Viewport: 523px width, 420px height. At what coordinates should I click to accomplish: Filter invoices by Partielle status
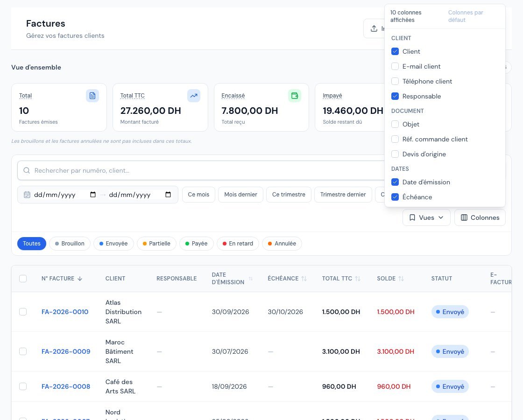(x=156, y=244)
